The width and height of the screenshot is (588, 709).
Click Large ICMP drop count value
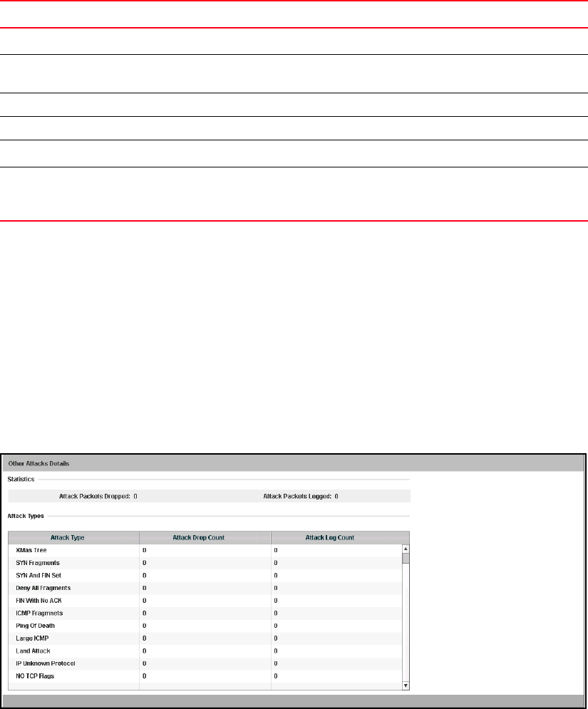point(144,638)
